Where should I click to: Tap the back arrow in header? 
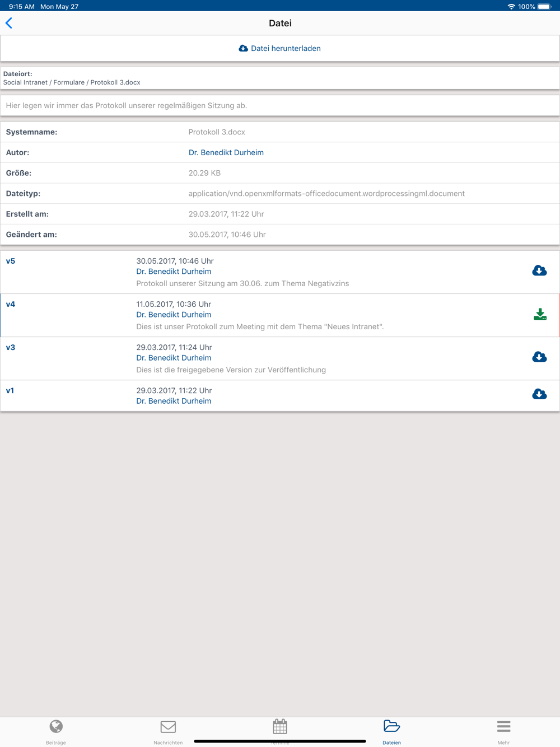click(9, 23)
